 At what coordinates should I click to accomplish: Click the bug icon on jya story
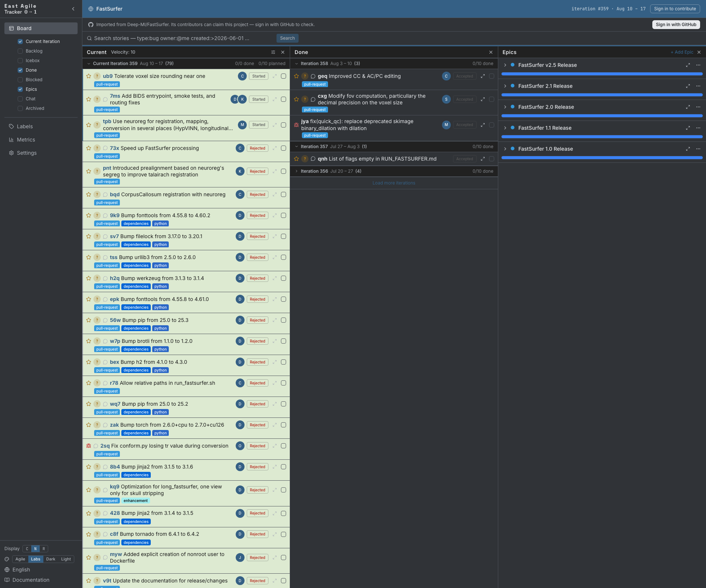[x=296, y=125]
